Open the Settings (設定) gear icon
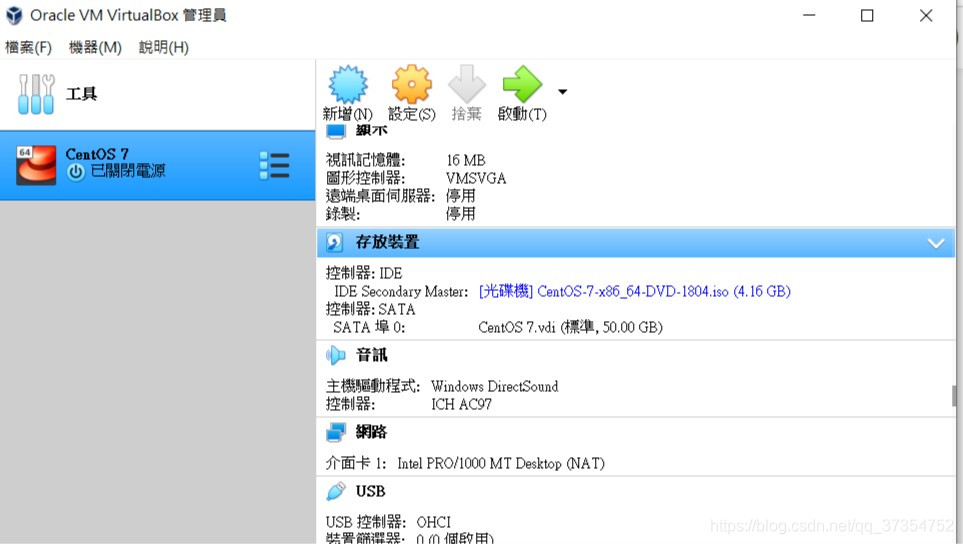 point(411,84)
